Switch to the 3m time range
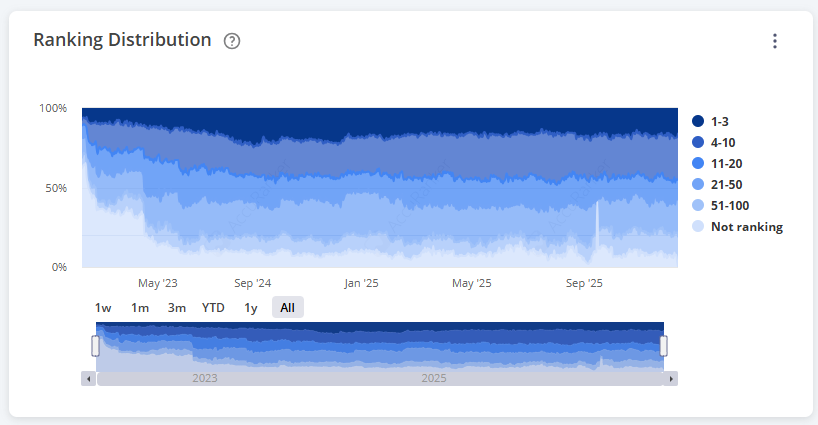818x425 pixels. [x=176, y=308]
